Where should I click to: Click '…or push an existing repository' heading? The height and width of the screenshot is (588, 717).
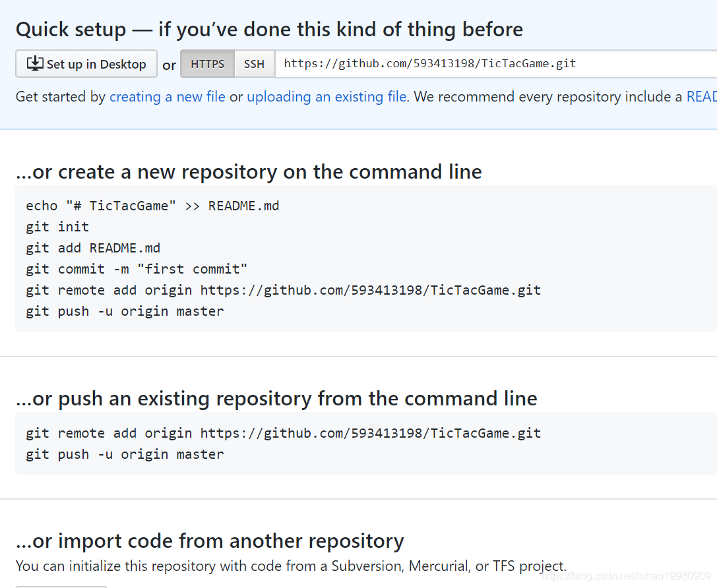[x=276, y=398]
